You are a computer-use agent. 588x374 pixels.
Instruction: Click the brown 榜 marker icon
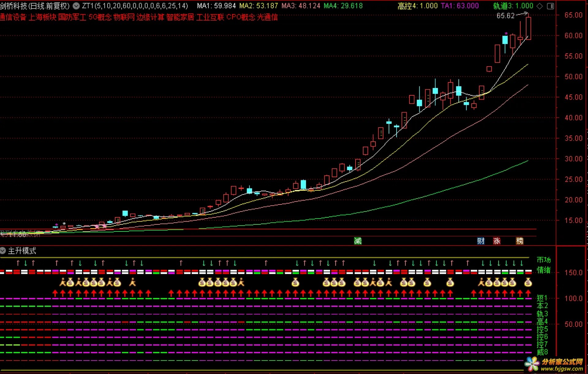coord(520,241)
